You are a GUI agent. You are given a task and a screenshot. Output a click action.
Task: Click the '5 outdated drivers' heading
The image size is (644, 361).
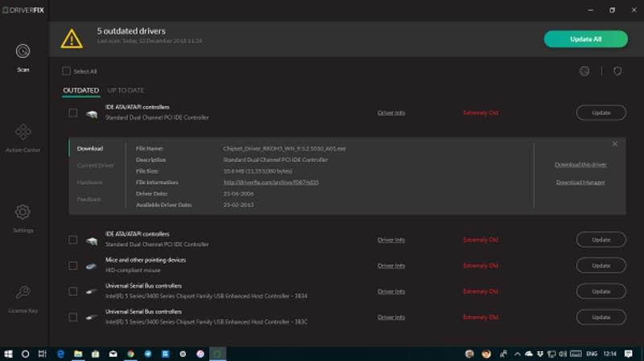[131, 31]
